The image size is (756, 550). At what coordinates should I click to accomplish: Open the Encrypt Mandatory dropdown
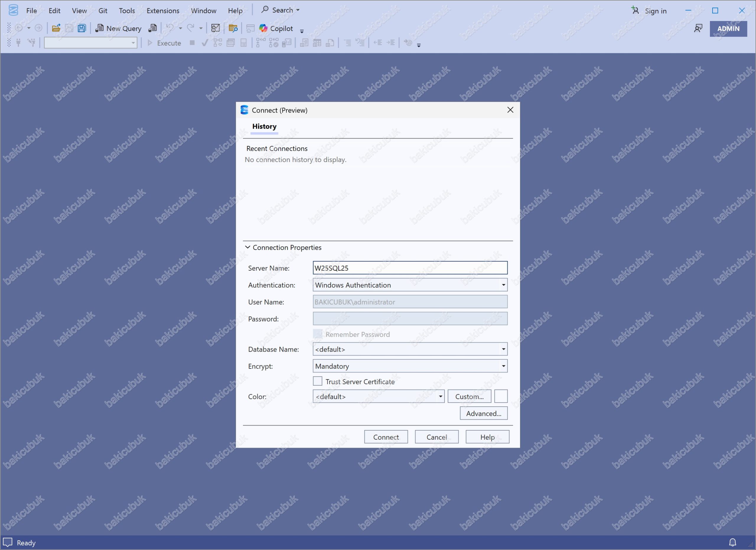pyautogui.click(x=410, y=366)
